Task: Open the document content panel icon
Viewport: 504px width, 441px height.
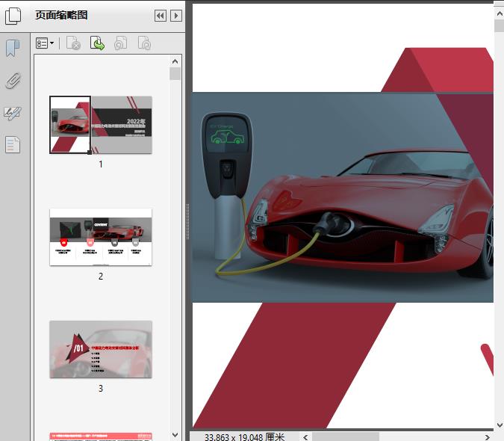Action: coord(13,145)
